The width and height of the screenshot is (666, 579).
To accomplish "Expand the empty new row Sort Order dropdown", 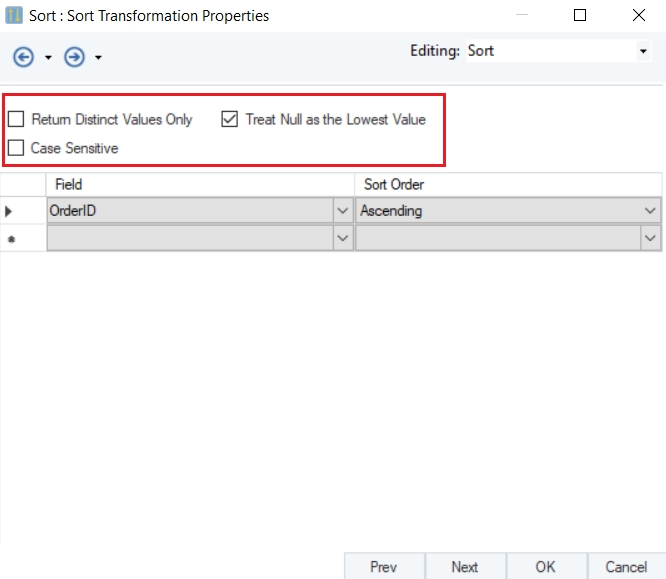I will point(651,238).
